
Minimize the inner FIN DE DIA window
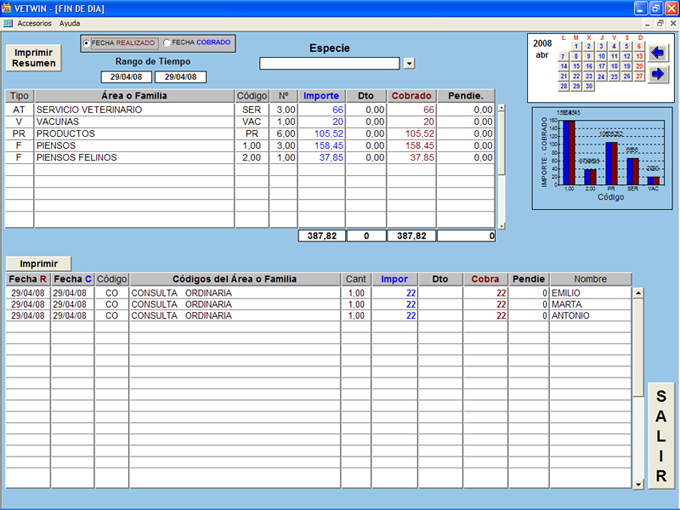click(647, 23)
